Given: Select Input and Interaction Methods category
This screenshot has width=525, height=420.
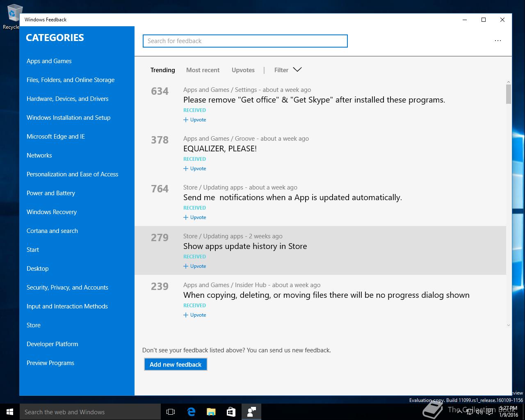Looking at the screenshot, I should (67, 306).
